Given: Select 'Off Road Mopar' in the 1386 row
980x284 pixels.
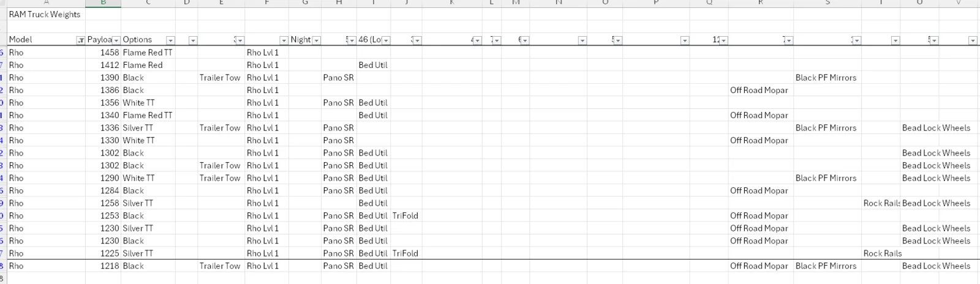Looking at the screenshot, I should (x=759, y=90).
